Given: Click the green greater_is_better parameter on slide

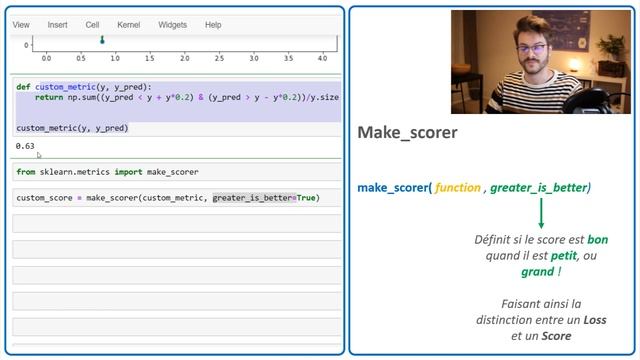Looking at the screenshot, I should click(540, 188).
